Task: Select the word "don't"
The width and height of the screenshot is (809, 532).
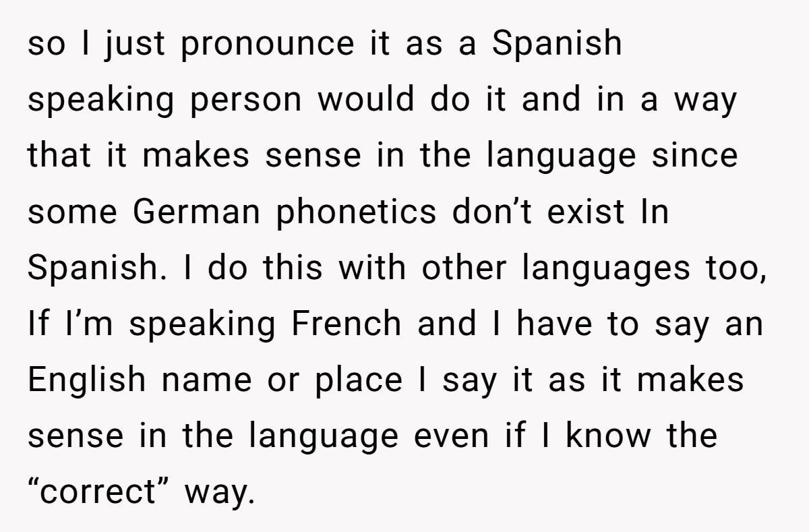Action: click(x=491, y=212)
